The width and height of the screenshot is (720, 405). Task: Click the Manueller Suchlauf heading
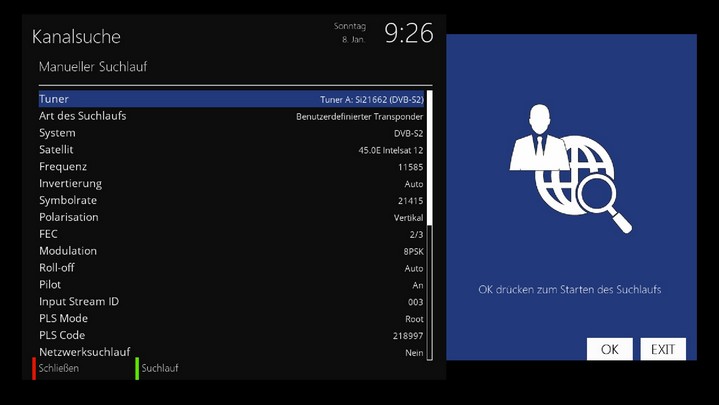click(93, 67)
